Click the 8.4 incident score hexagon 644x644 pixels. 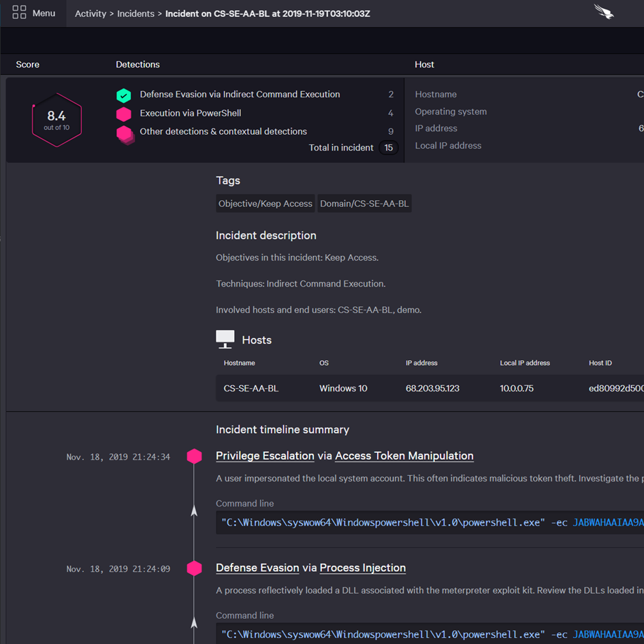pyautogui.click(x=57, y=120)
